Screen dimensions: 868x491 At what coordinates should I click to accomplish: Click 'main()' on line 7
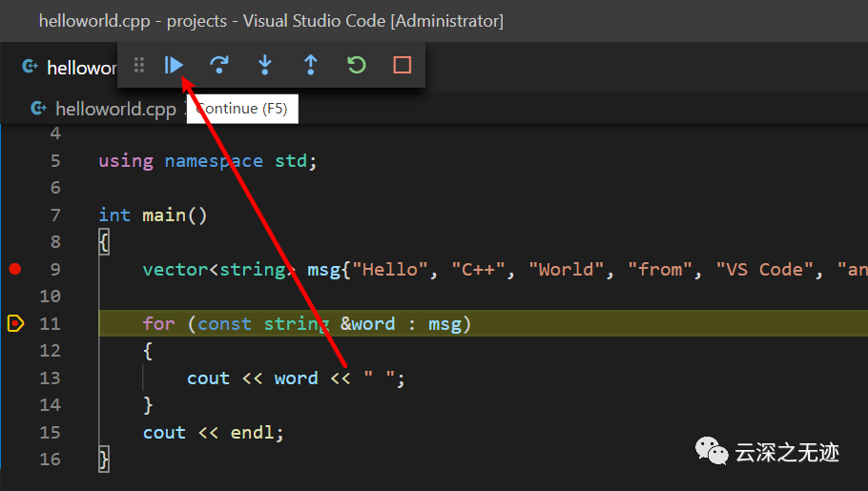175,215
